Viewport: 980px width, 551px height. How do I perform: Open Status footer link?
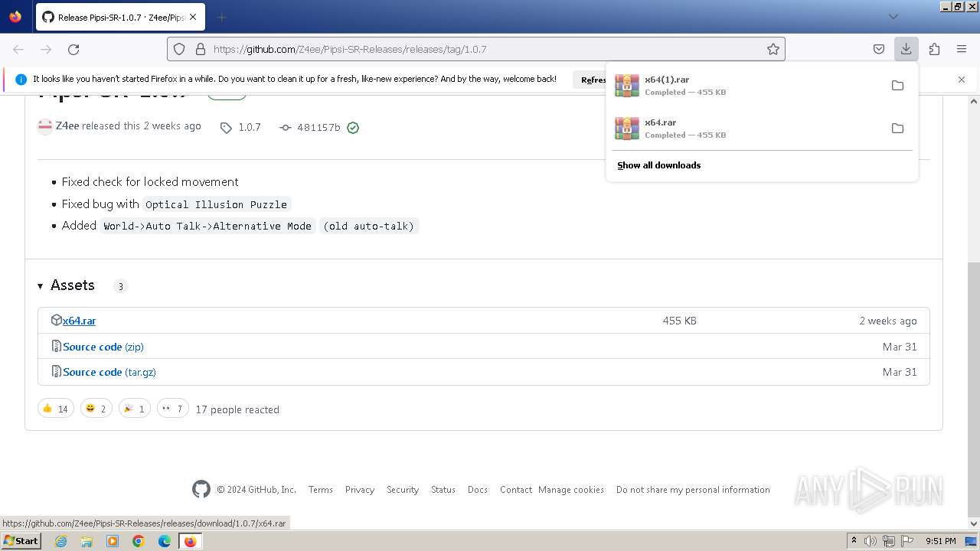443,490
